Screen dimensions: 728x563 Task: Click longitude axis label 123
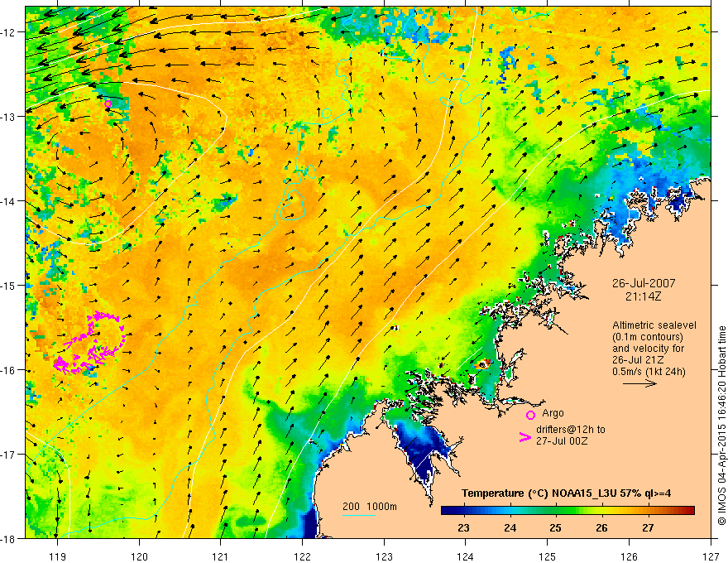[384, 556]
